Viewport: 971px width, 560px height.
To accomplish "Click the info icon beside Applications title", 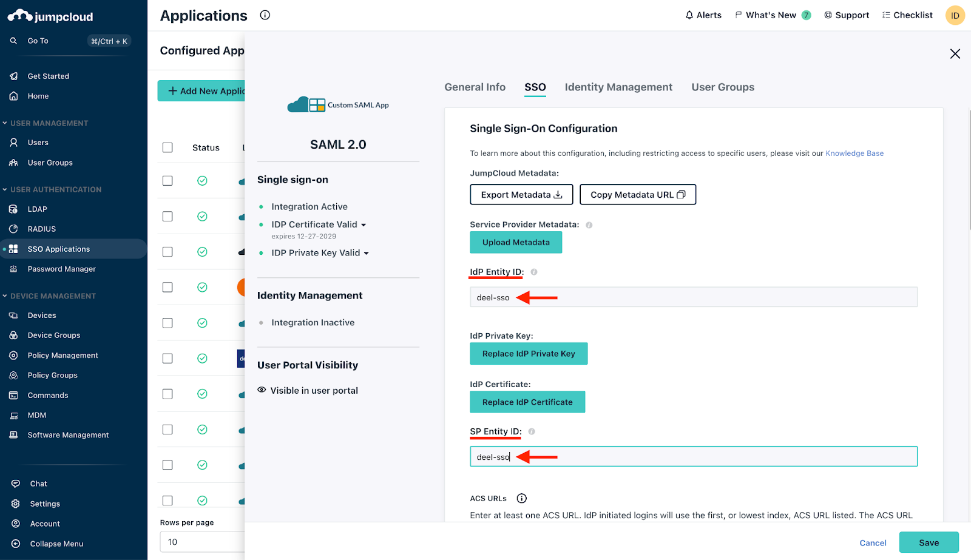I will (265, 15).
